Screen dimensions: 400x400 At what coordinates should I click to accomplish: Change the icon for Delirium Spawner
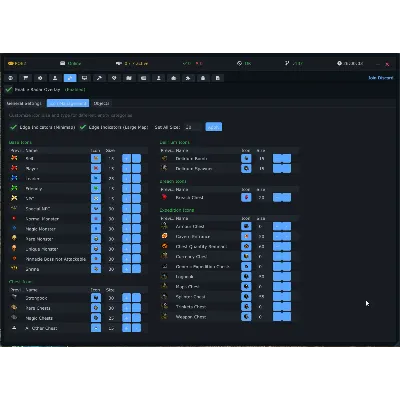pyautogui.click(x=246, y=168)
